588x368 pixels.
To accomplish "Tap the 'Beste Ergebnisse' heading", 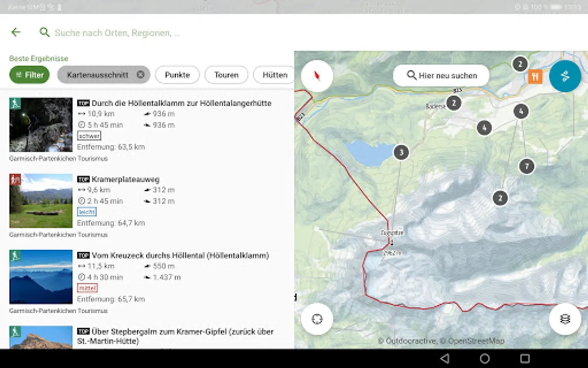I will pyautogui.click(x=39, y=58).
